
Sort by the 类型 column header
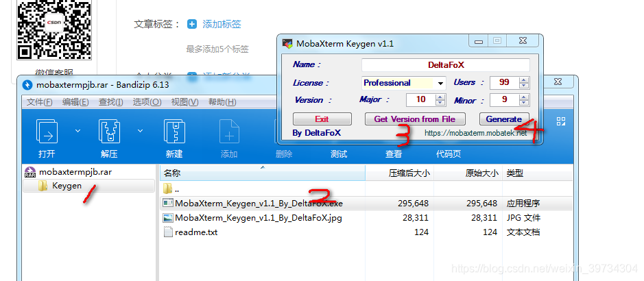[x=538, y=173]
